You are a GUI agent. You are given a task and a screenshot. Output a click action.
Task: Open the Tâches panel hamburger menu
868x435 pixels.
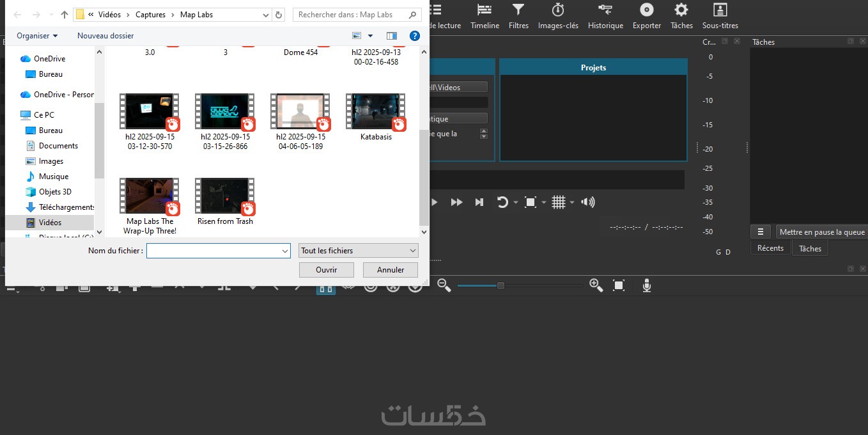[761, 232]
